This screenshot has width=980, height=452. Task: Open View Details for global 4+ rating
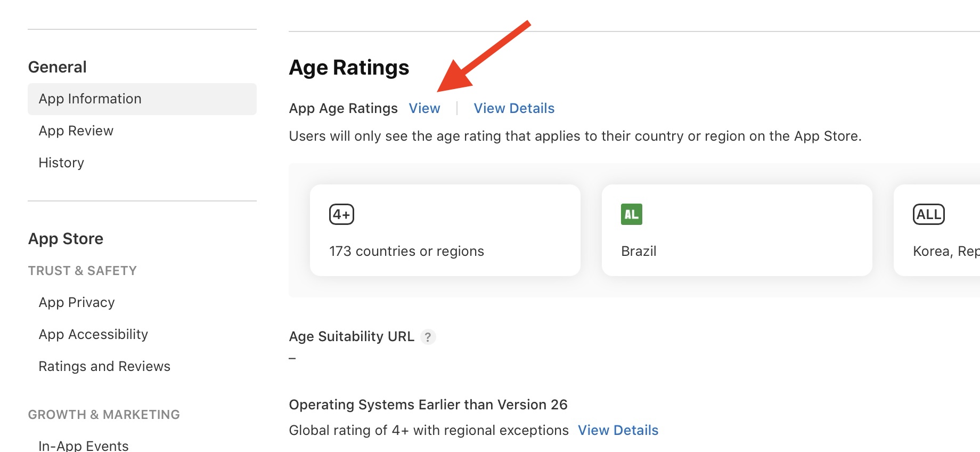point(618,431)
